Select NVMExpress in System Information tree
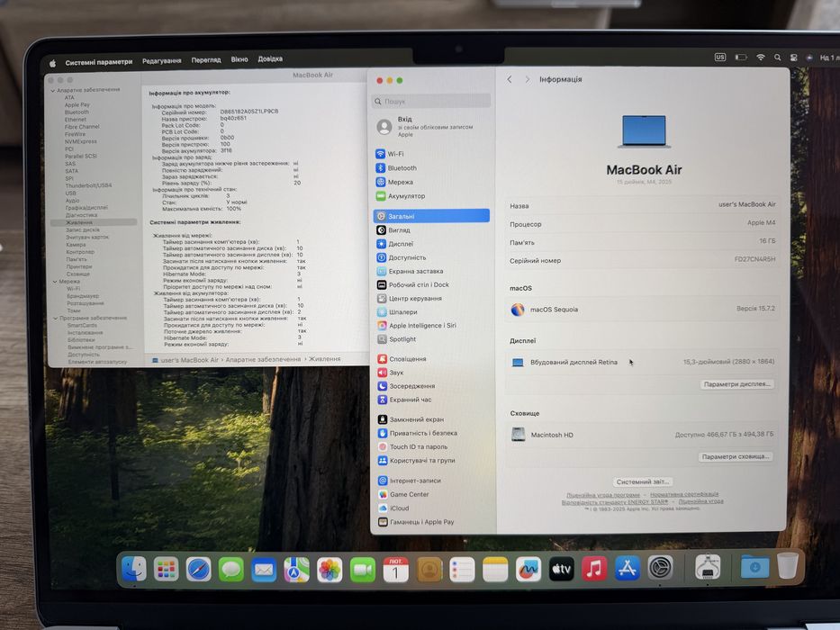Screen dimensions: 840x630 [81, 141]
